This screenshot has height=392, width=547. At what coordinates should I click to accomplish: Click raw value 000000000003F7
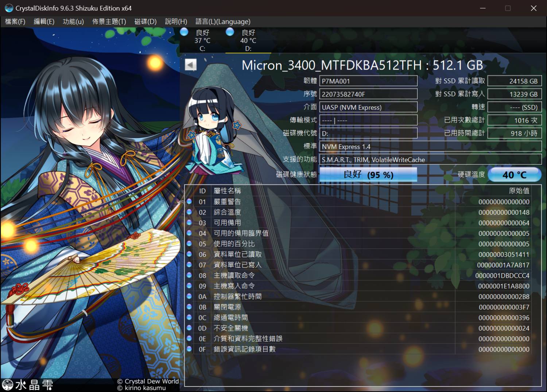pos(504,307)
